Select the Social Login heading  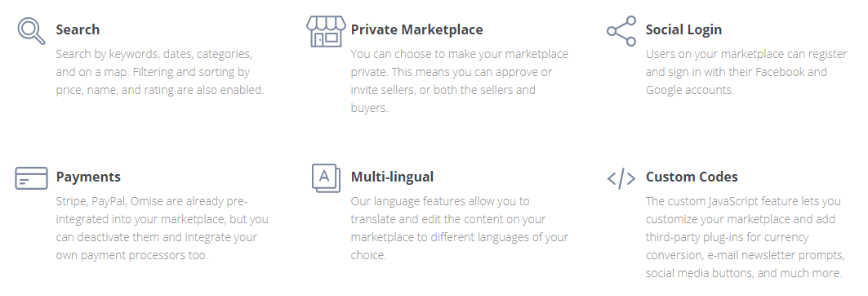[x=683, y=29]
